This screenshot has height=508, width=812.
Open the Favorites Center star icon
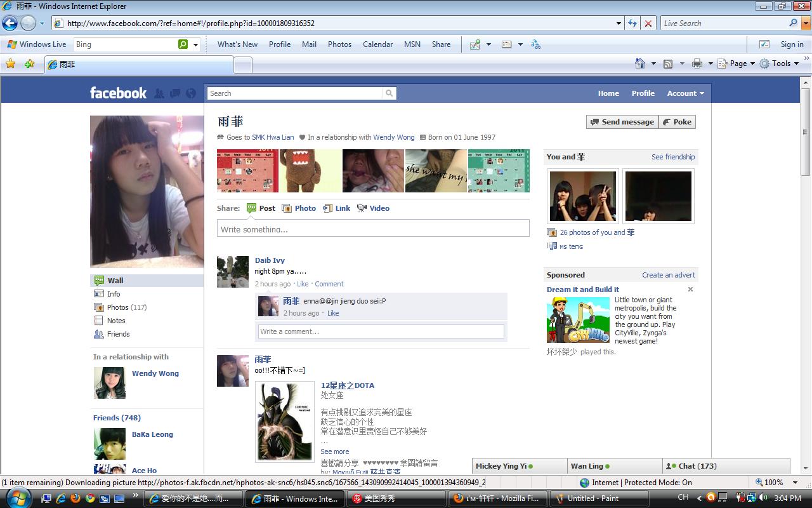[10, 63]
